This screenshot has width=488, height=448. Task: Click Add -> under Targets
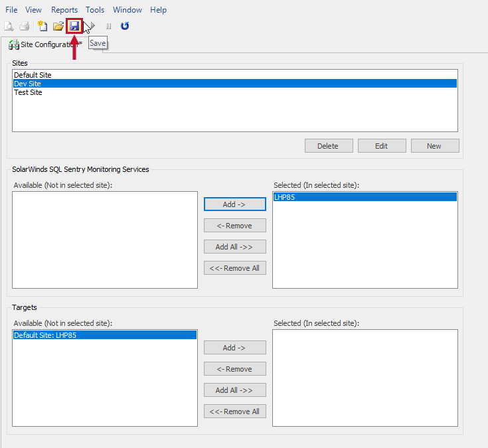pos(235,348)
